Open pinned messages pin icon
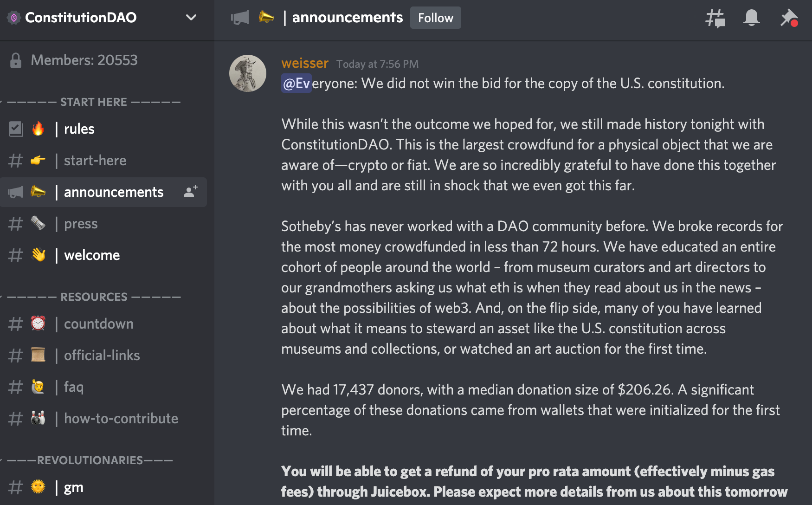 [788, 18]
